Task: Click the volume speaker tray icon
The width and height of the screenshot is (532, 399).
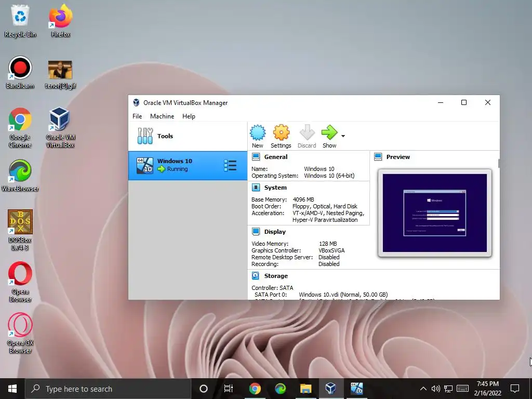Action: pyautogui.click(x=436, y=389)
